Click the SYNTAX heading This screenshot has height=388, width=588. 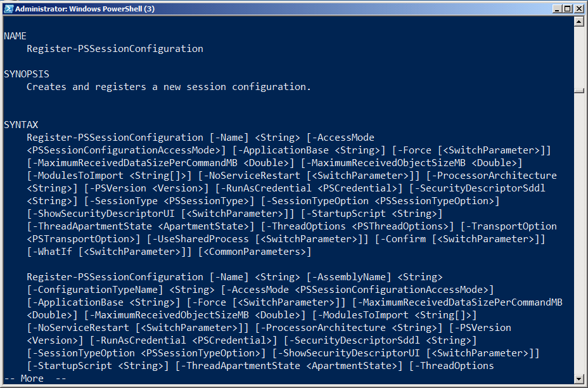[x=21, y=125]
